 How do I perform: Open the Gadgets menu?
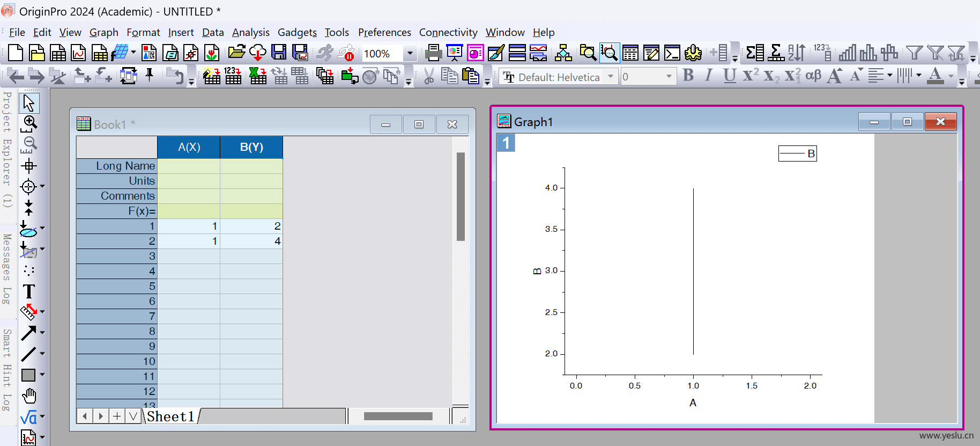point(297,32)
